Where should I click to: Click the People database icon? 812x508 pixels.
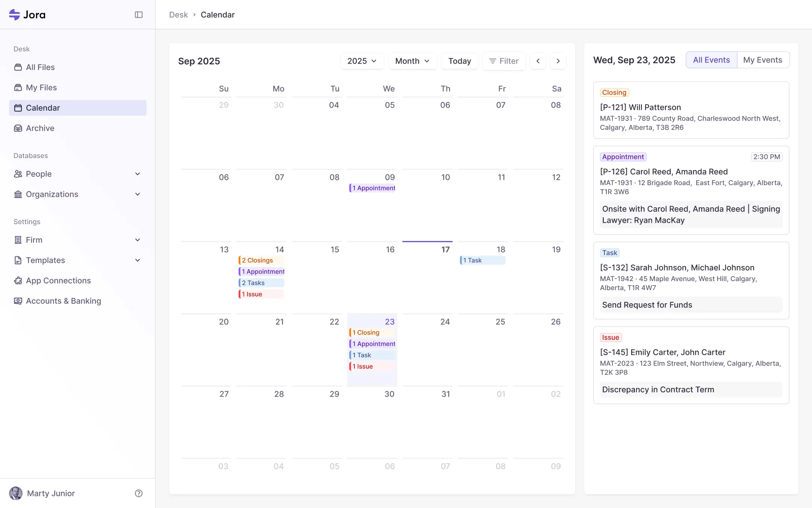[18, 174]
